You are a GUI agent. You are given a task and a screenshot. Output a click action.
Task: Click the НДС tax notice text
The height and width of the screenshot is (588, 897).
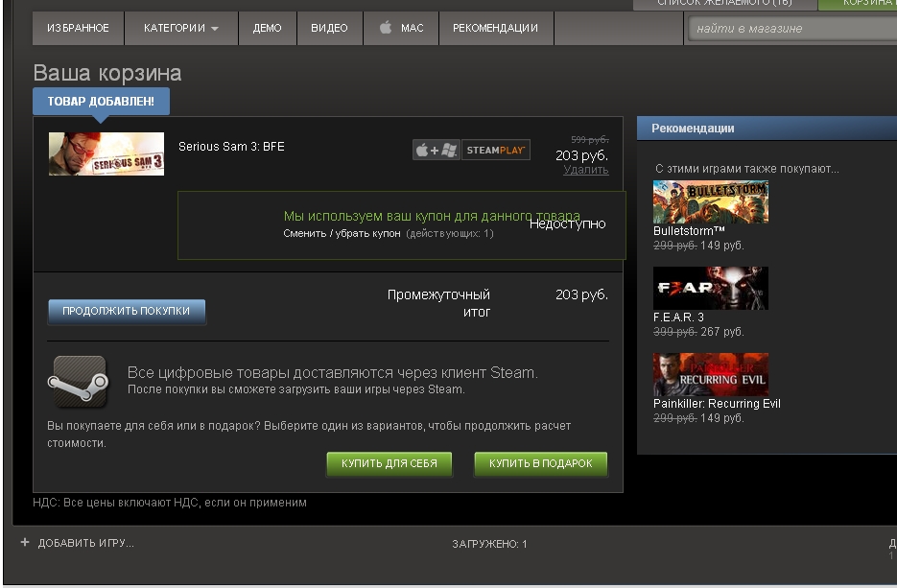(170, 503)
